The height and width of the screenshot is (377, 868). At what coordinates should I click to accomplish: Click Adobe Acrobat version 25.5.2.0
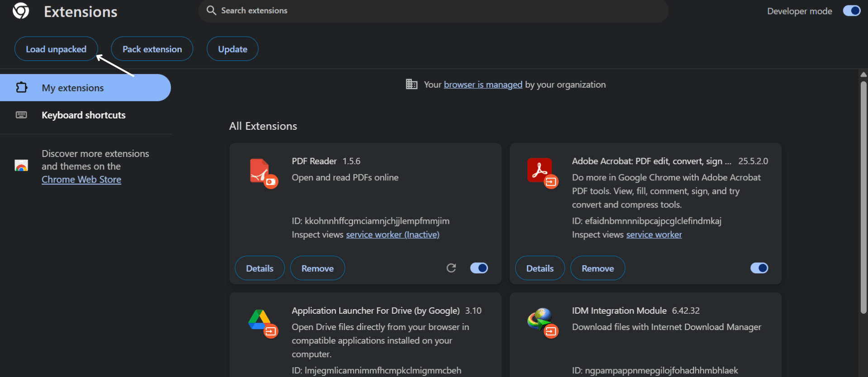pyautogui.click(x=753, y=161)
